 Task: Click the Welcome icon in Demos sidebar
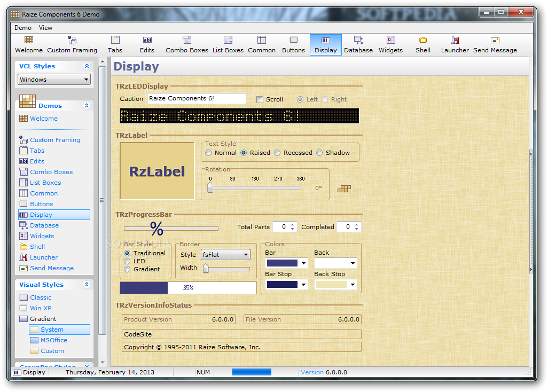24,119
